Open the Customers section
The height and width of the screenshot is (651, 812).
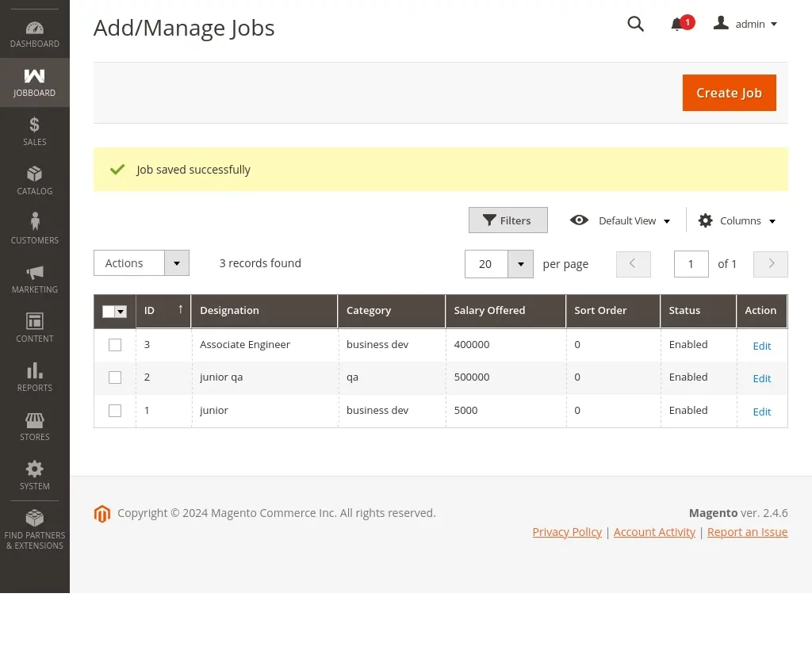(34, 229)
